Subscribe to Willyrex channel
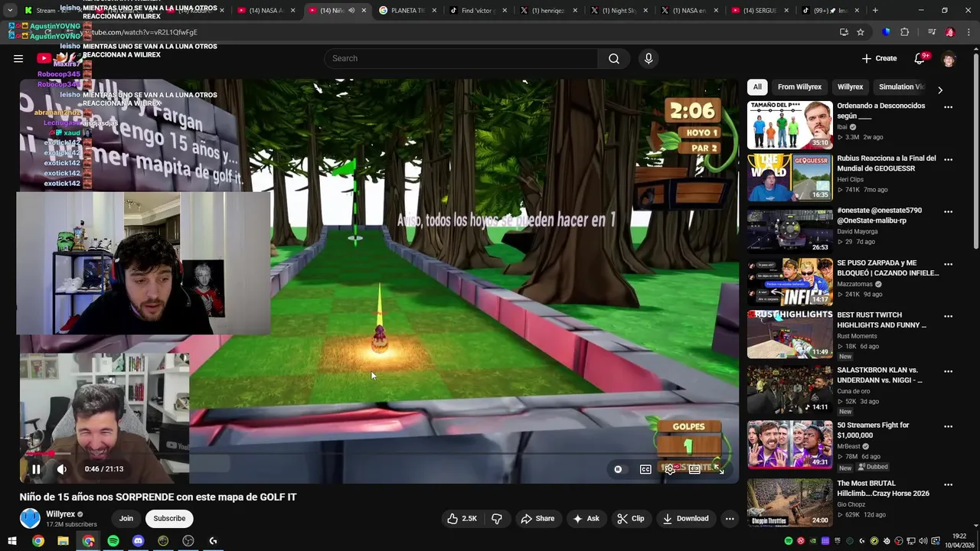Screen dimensions: 980x551 (x=169, y=518)
